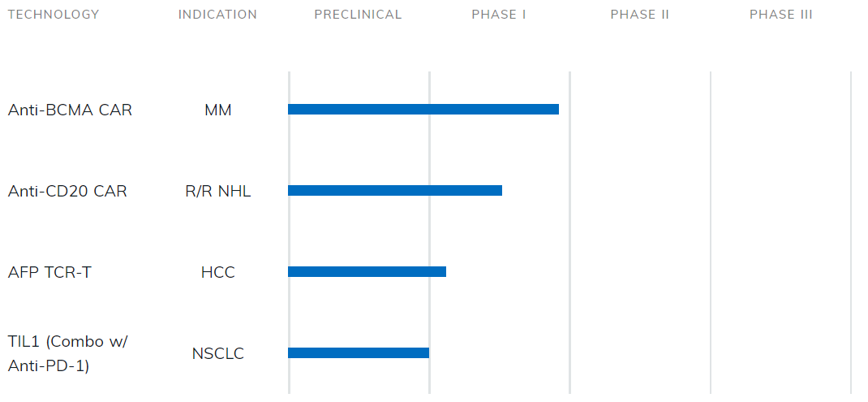Click the TIL1 NSCLC progress bar
The height and width of the screenshot is (402, 868).
click(359, 353)
